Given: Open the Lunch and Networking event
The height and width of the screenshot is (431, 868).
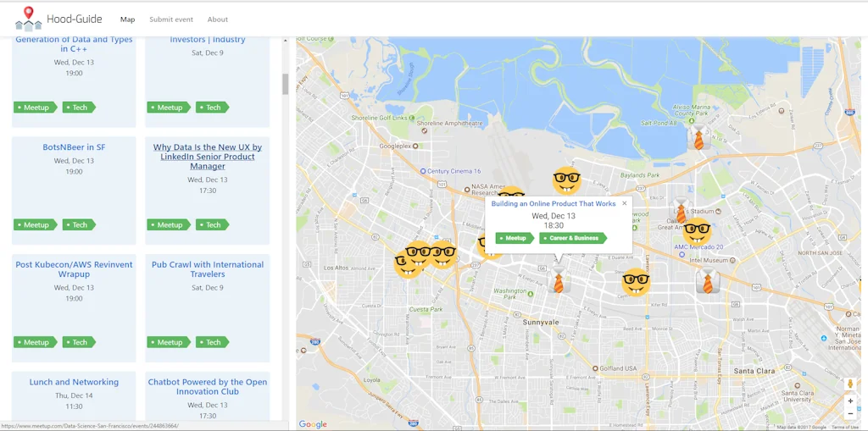Looking at the screenshot, I should click(74, 382).
